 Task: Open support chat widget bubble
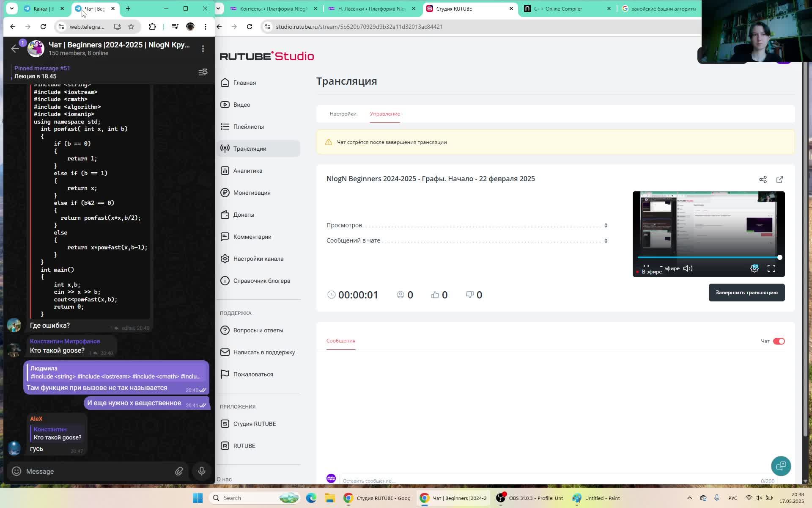coord(781,466)
